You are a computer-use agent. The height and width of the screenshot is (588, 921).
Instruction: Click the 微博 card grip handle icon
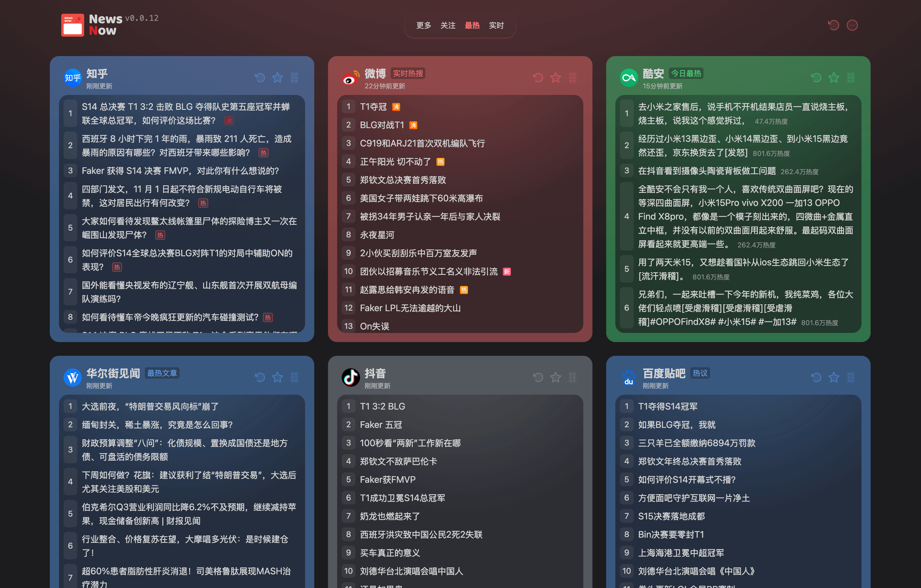(573, 78)
